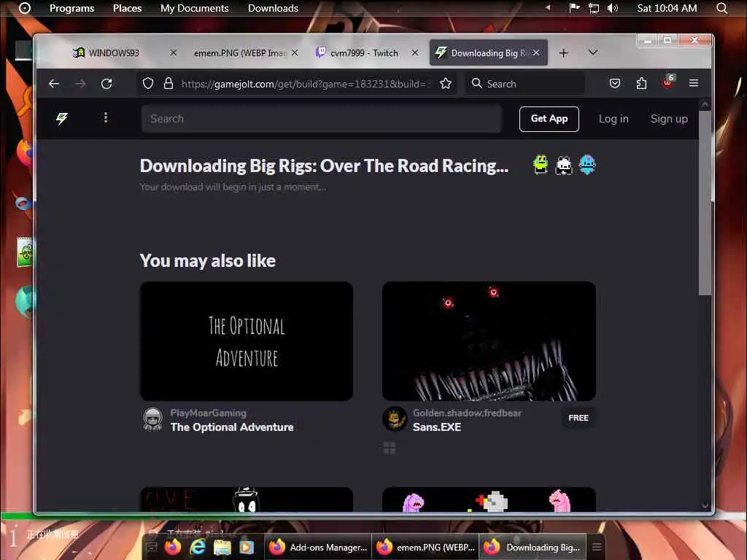Open the Programs menu

pyautogui.click(x=72, y=8)
